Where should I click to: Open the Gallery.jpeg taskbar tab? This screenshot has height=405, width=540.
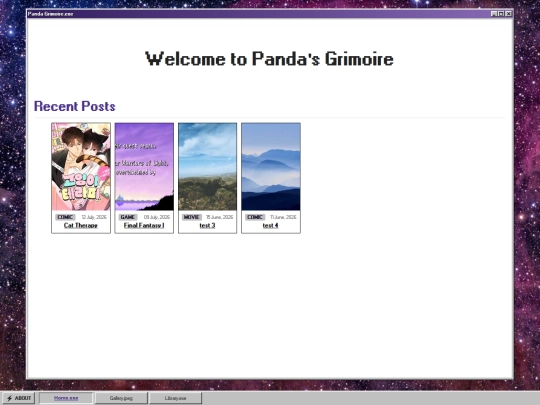point(121,398)
